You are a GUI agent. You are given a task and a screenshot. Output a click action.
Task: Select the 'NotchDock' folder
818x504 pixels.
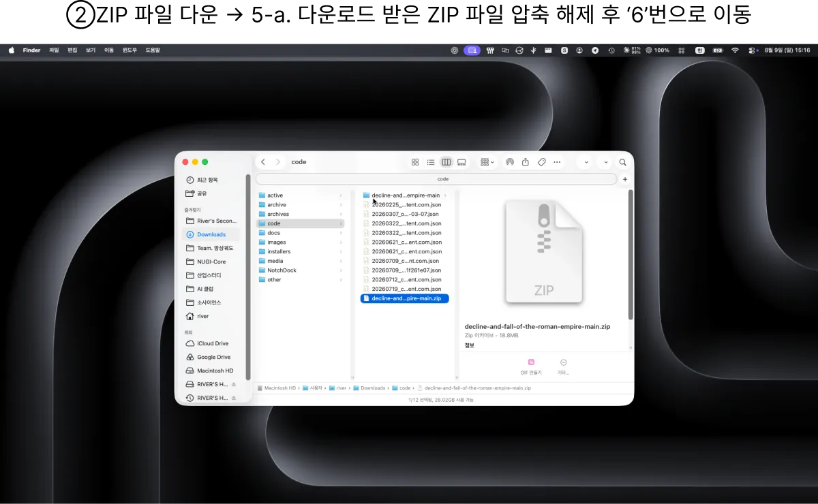301,270
